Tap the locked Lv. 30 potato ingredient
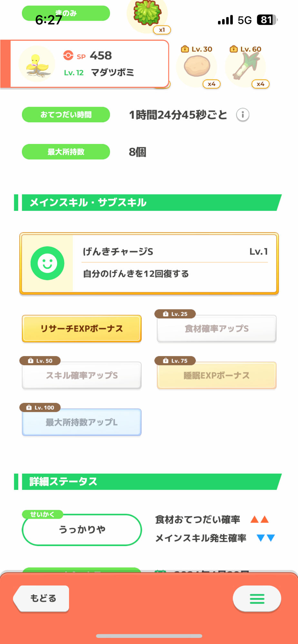This screenshot has width=298, height=644. click(197, 66)
